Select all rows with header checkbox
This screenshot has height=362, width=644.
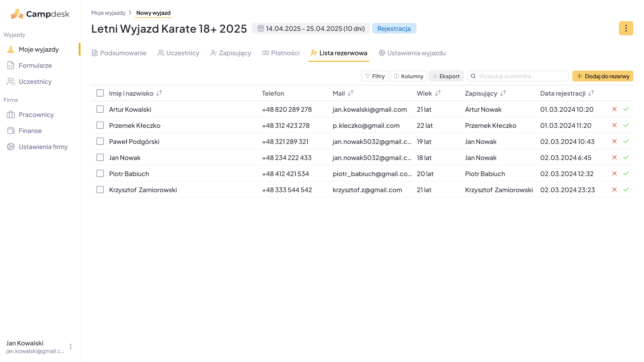pos(100,93)
